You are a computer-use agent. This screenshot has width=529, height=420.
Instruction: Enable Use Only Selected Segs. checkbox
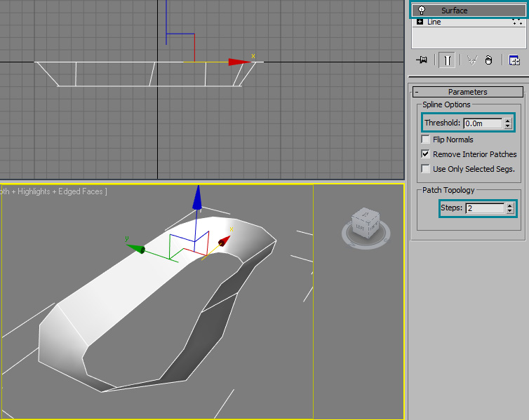(x=426, y=169)
